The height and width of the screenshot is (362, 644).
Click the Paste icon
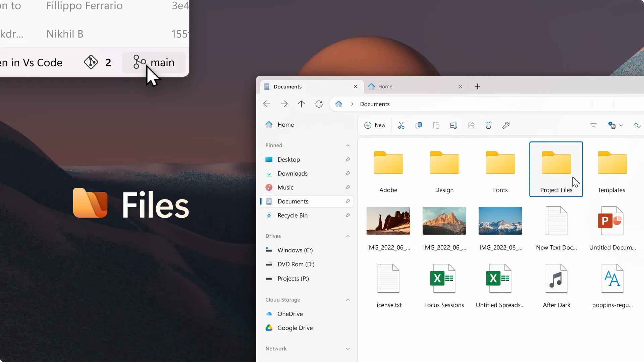pyautogui.click(x=436, y=125)
